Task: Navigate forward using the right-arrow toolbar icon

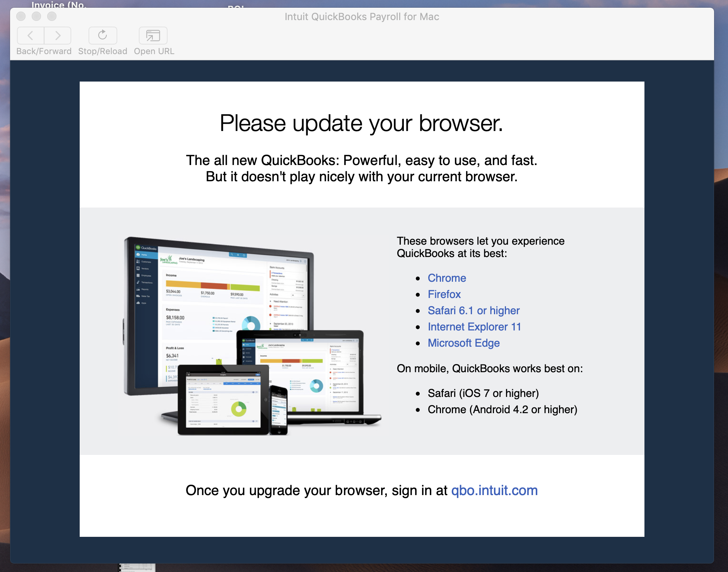Action: point(57,36)
